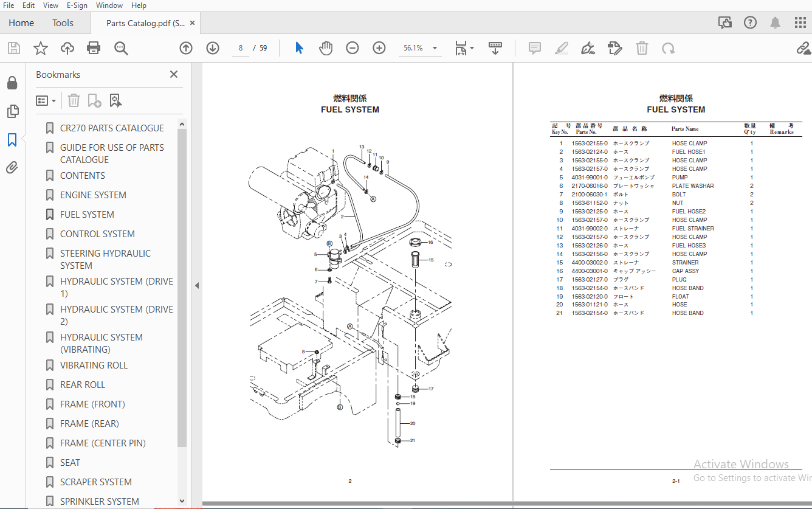This screenshot has width=812, height=509.
Task: Open HYDRAULIC SYSTEM (DRIVE 1) bookmark
Action: (116, 288)
